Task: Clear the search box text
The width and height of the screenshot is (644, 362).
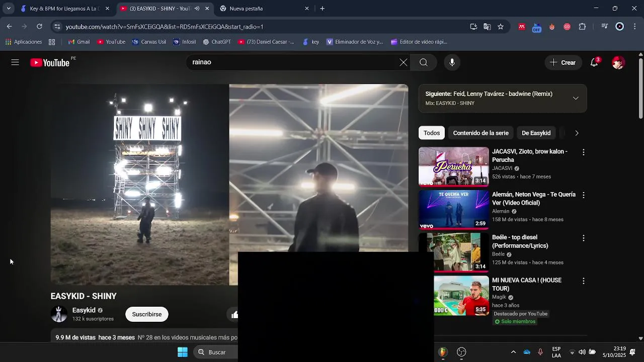Action: pyautogui.click(x=404, y=62)
